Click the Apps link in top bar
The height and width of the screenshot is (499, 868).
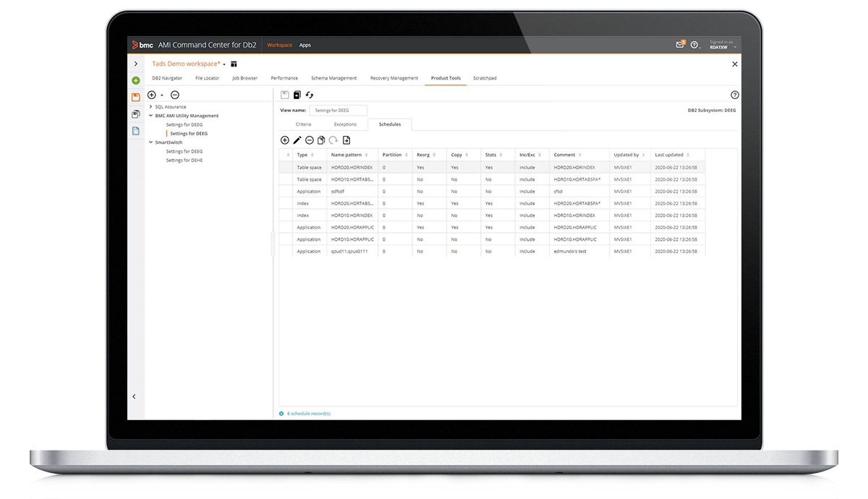305,45
